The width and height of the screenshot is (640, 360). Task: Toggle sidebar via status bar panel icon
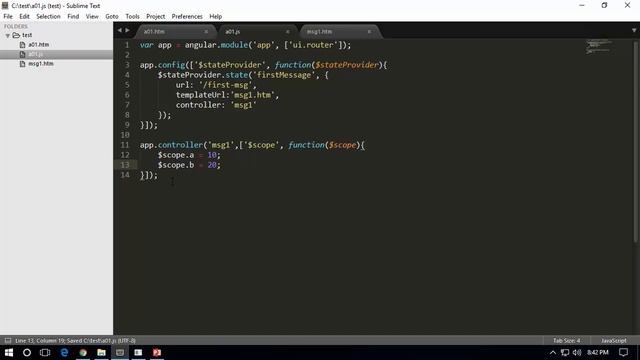pyautogui.click(x=8, y=340)
